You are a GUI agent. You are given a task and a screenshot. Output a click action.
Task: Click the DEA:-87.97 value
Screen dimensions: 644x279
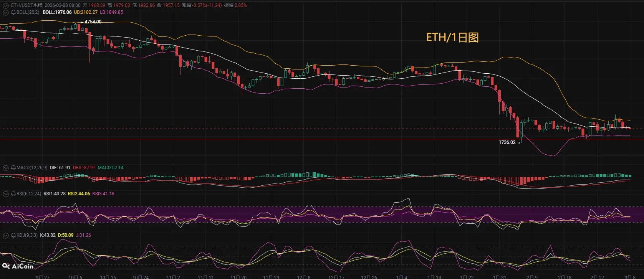click(84, 168)
